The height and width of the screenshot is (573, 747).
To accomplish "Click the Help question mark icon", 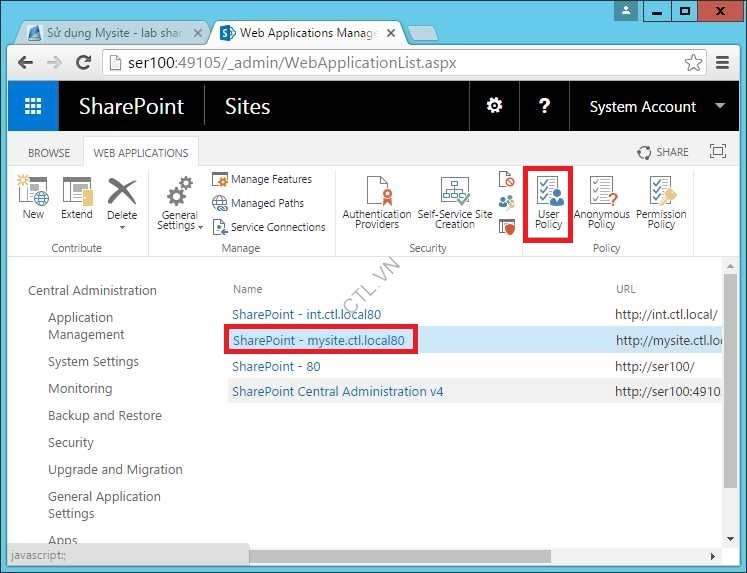I will click(544, 107).
